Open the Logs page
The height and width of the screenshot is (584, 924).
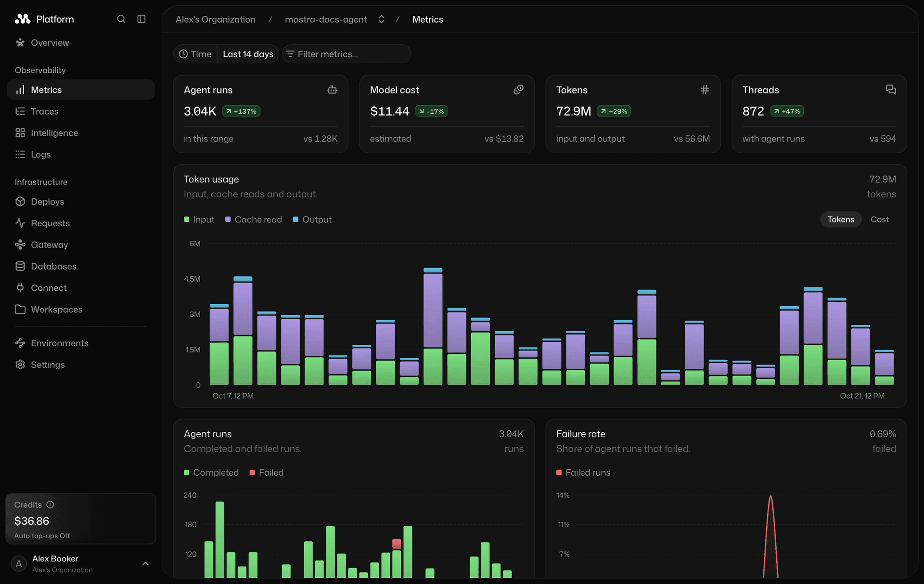pos(81,154)
